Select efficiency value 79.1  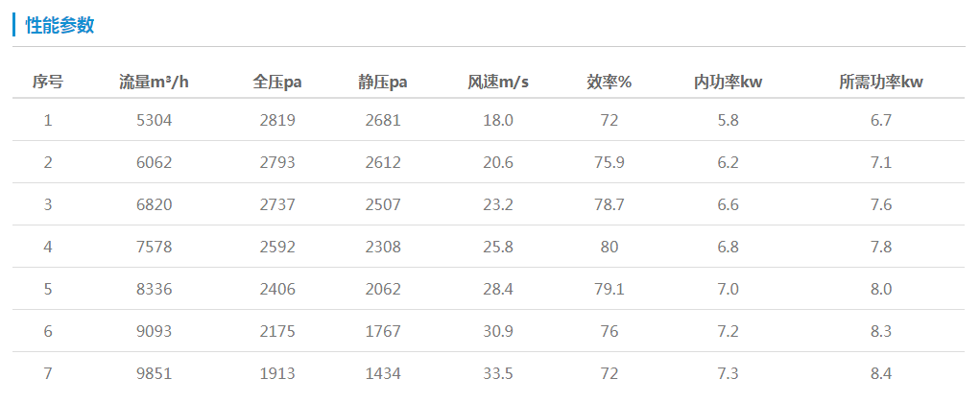pos(609,290)
